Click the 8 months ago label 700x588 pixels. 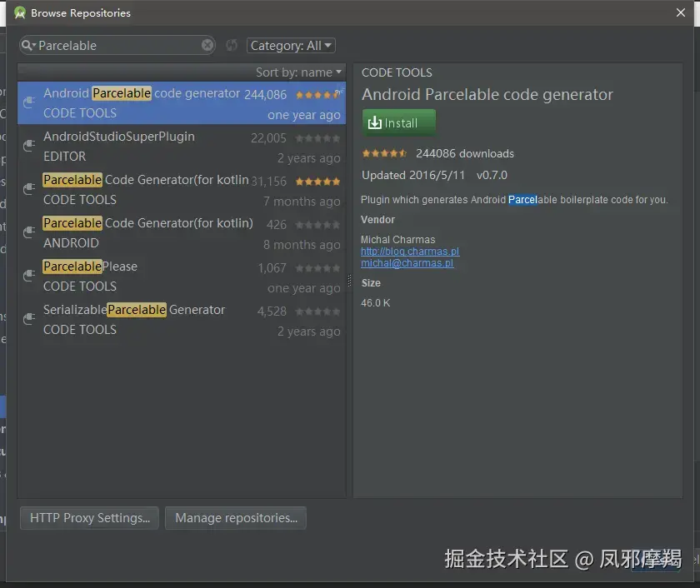(x=302, y=245)
